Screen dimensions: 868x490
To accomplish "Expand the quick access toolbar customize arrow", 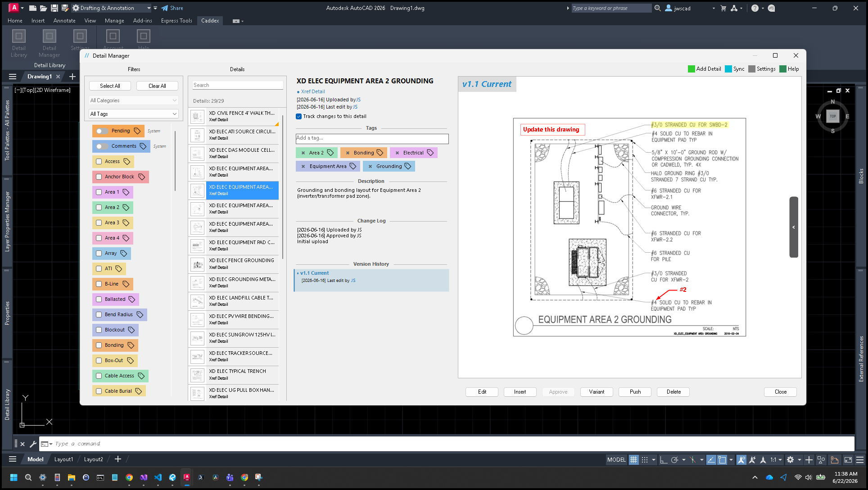I will 155,8.
